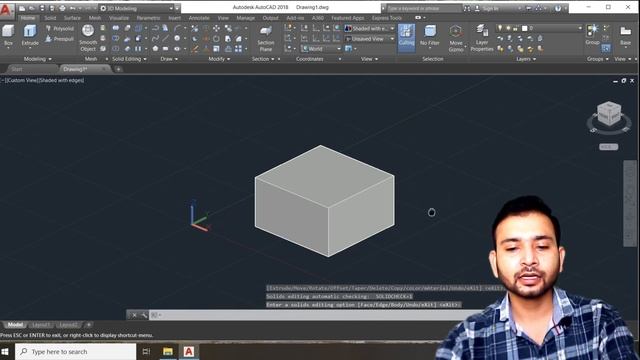Expand the Modify panel
Image resolution: width=640 pixels, height=360 pixels.
point(219,59)
